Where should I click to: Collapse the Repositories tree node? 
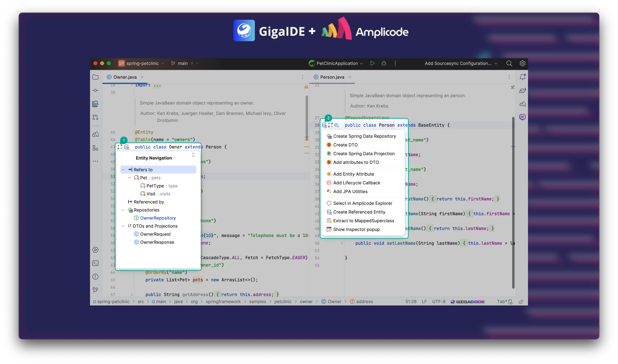123,210
